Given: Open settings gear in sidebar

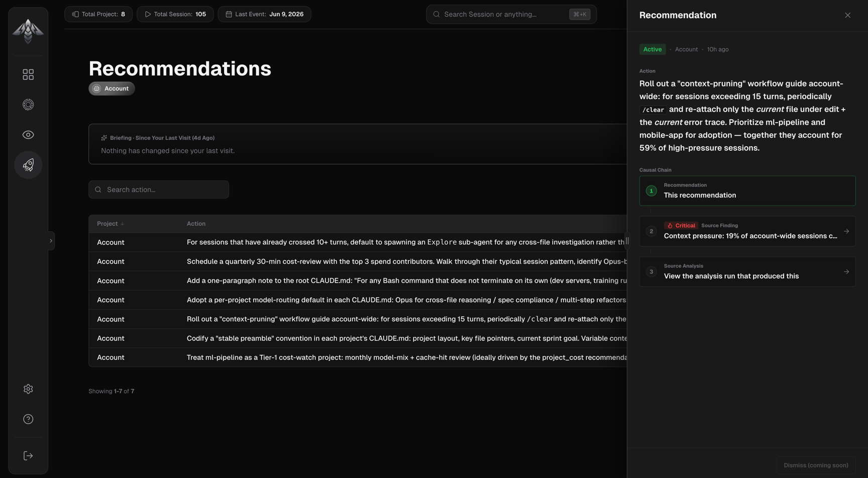Looking at the screenshot, I should pyautogui.click(x=28, y=389).
